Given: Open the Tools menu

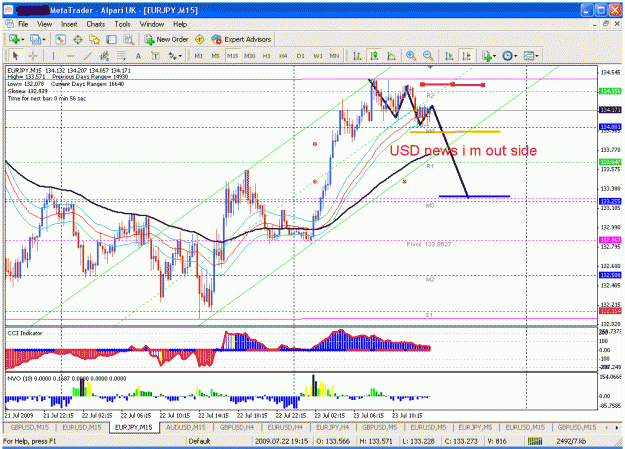Looking at the screenshot, I should (122, 24).
